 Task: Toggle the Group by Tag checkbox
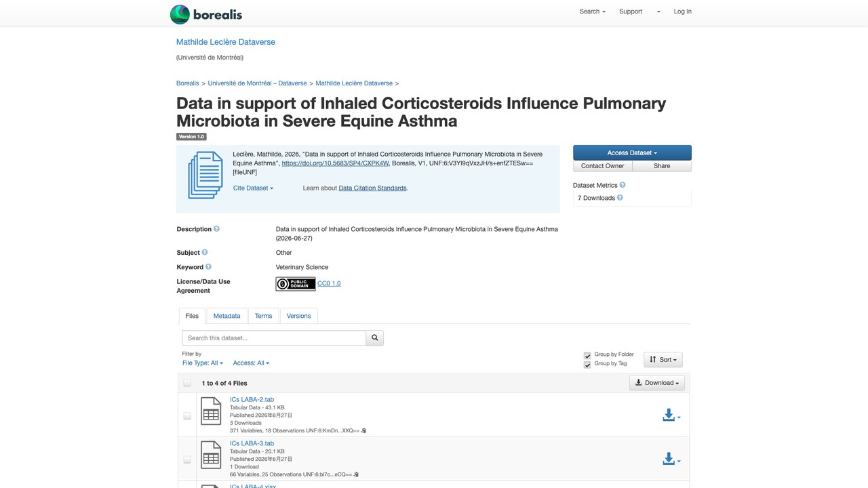(x=587, y=365)
